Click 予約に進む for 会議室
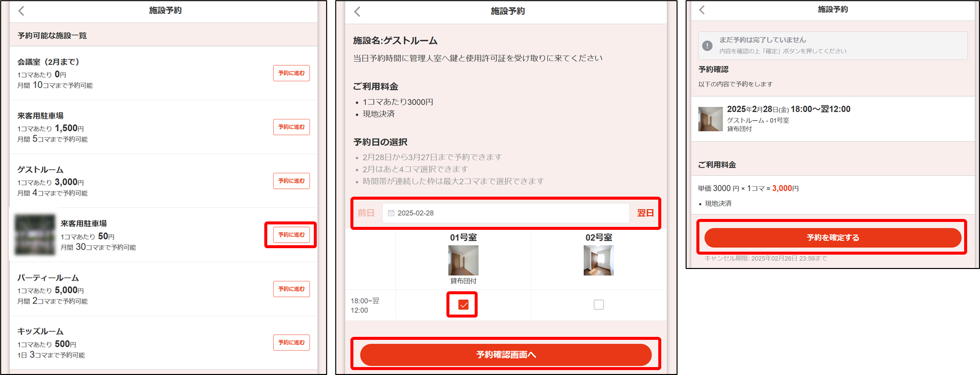 point(292,73)
